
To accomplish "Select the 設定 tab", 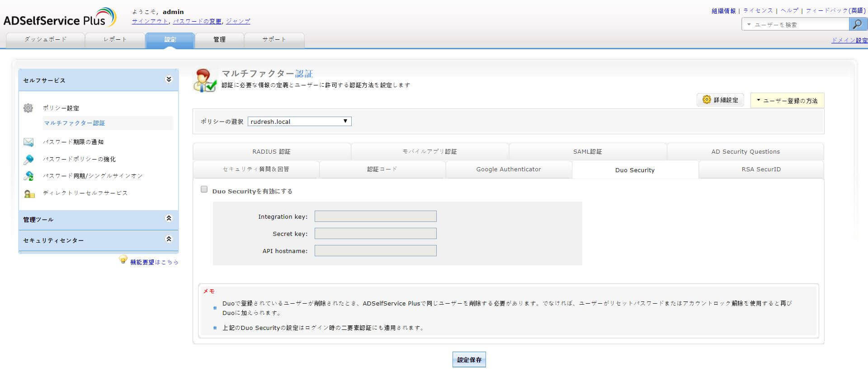I will [170, 40].
